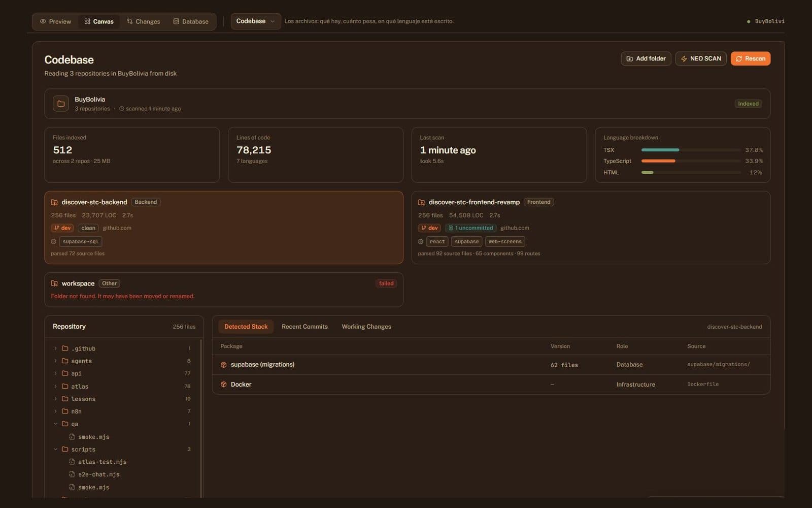Select the Docker package row
The image size is (812, 508).
point(491,385)
